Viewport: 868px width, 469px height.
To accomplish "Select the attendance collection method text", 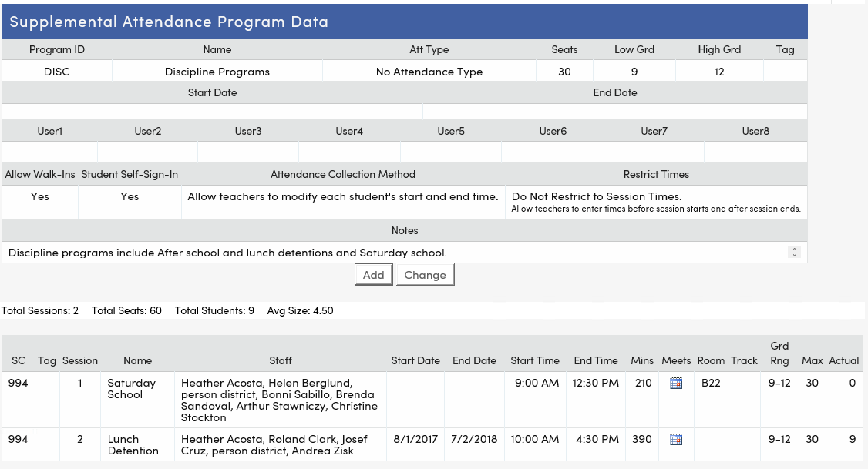I will [x=343, y=196].
